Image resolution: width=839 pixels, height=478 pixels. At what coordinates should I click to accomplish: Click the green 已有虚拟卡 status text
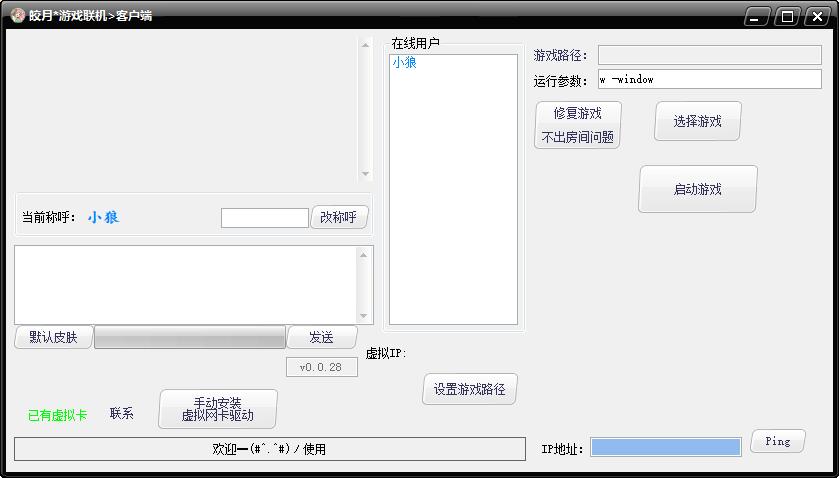(x=57, y=415)
